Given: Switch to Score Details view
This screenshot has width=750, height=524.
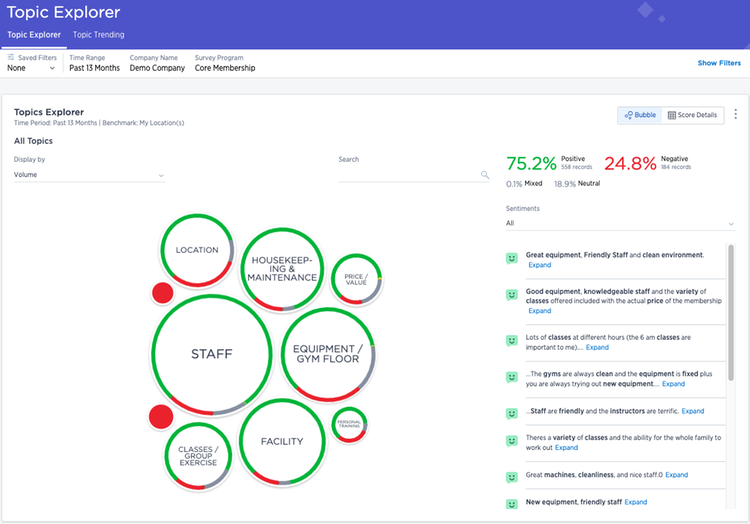Looking at the screenshot, I should click(x=693, y=115).
